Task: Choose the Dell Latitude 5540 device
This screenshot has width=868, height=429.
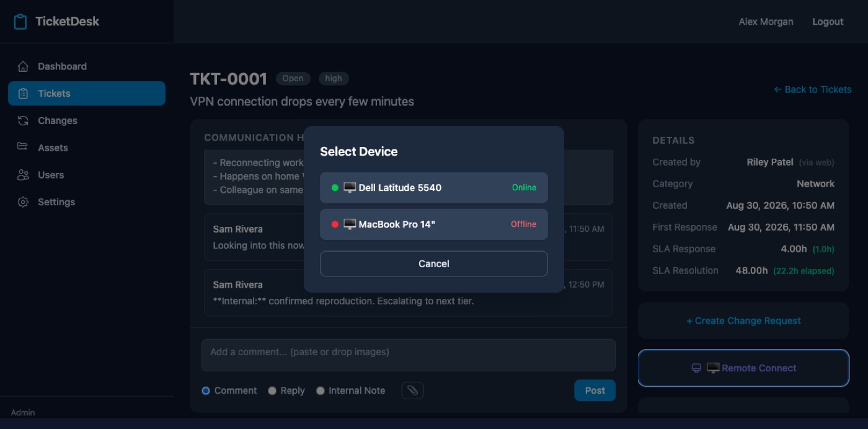Action: pos(434,188)
